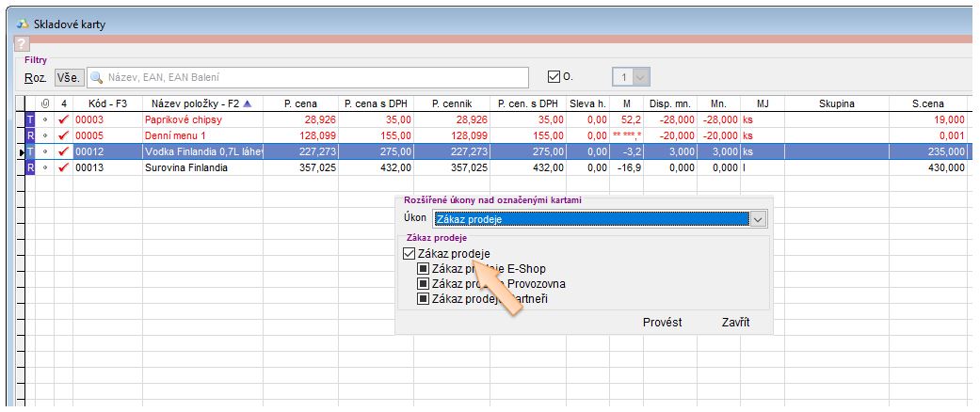The image size is (980, 412).
Task: Click the T type marker for Vodka Finlandia
Action: pyautogui.click(x=28, y=151)
